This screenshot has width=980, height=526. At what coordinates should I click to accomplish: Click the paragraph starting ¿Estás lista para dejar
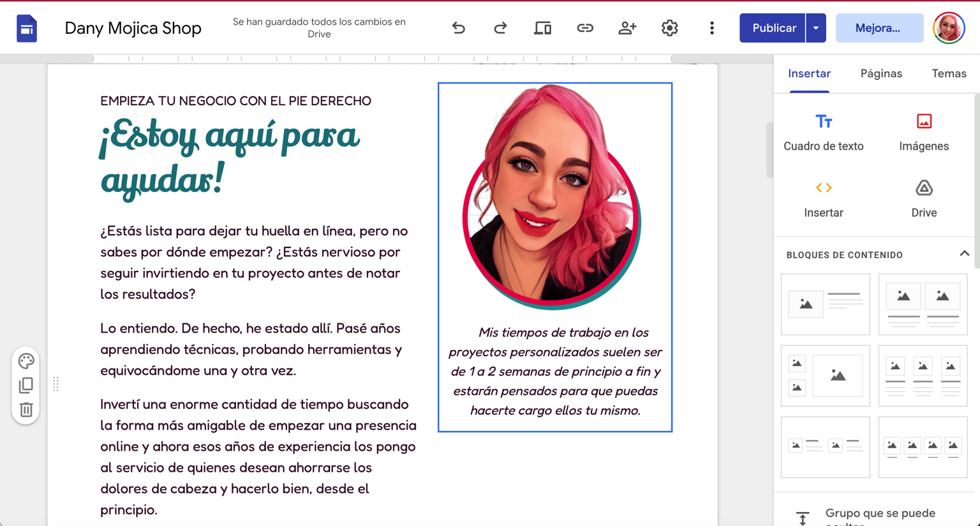coord(255,262)
